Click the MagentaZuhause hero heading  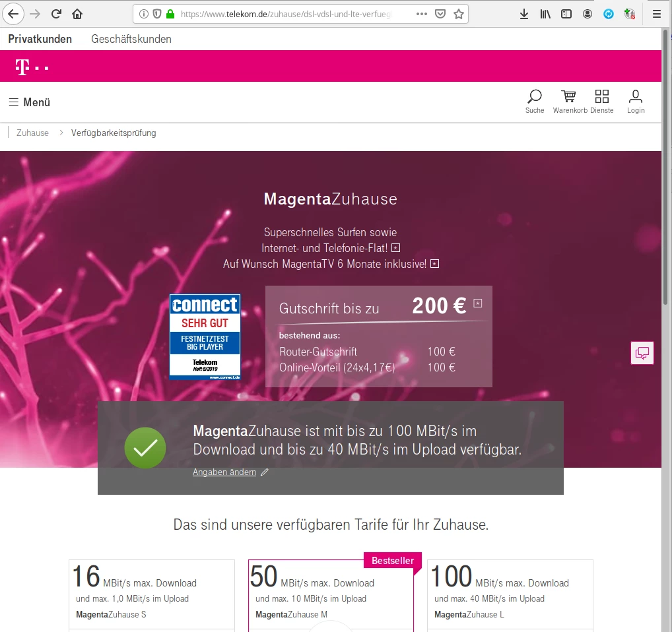pyautogui.click(x=331, y=199)
